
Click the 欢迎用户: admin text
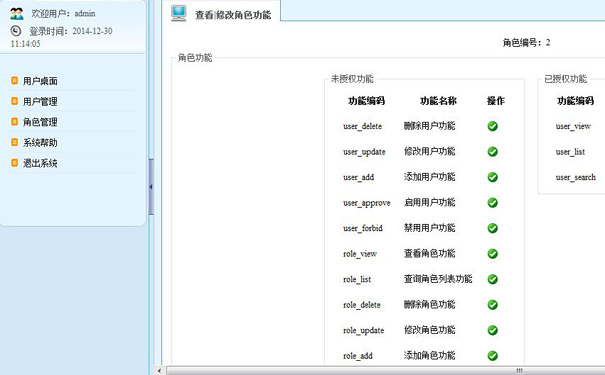click(x=63, y=14)
